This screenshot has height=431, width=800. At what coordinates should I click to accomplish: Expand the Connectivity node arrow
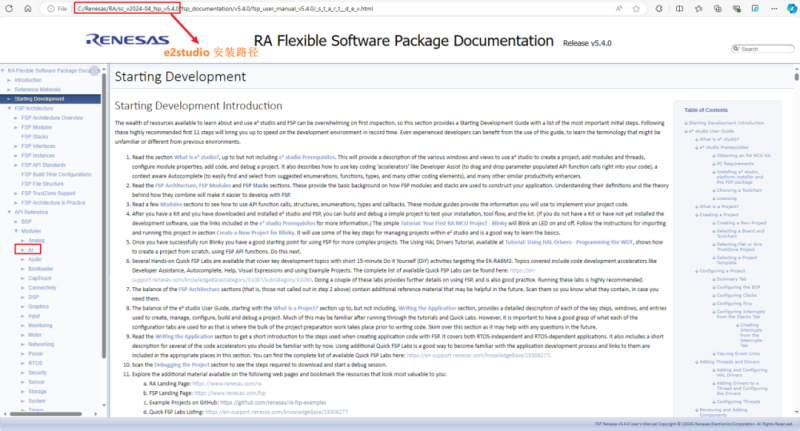tap(22, 288)
